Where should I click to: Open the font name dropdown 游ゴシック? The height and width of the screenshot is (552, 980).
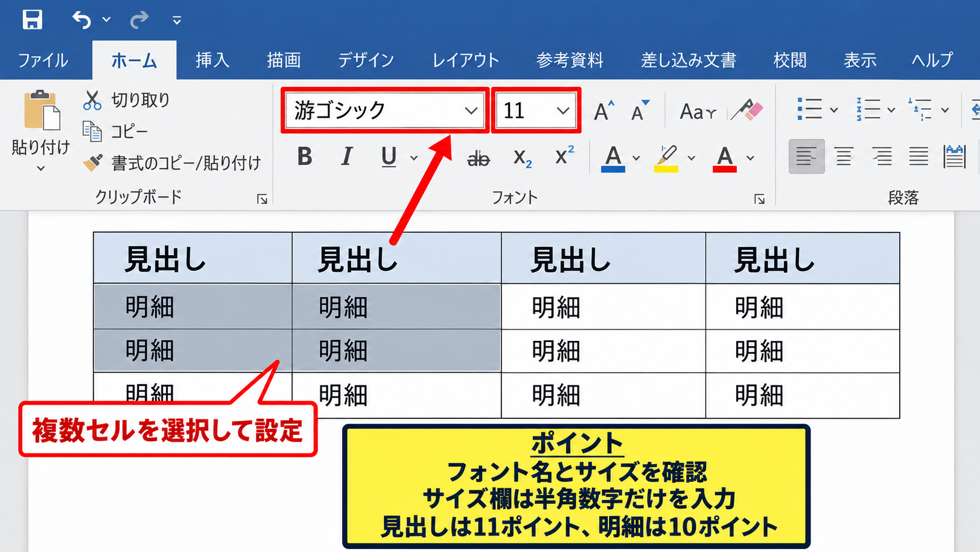tap(471, 110)
